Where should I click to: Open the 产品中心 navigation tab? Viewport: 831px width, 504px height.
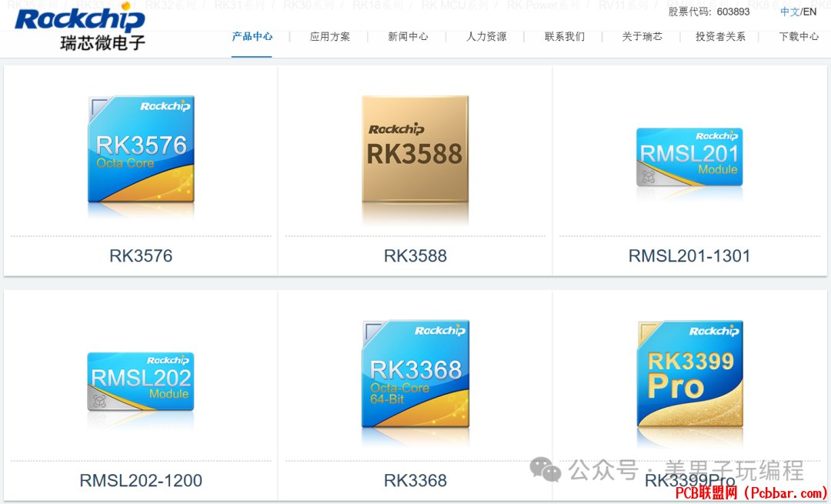[x=252, y=37]
